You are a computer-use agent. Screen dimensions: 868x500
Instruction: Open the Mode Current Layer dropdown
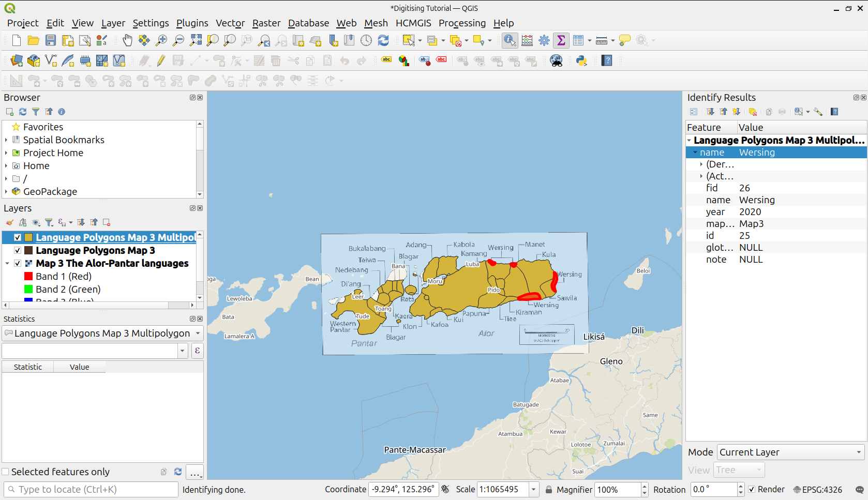point(790,452)
